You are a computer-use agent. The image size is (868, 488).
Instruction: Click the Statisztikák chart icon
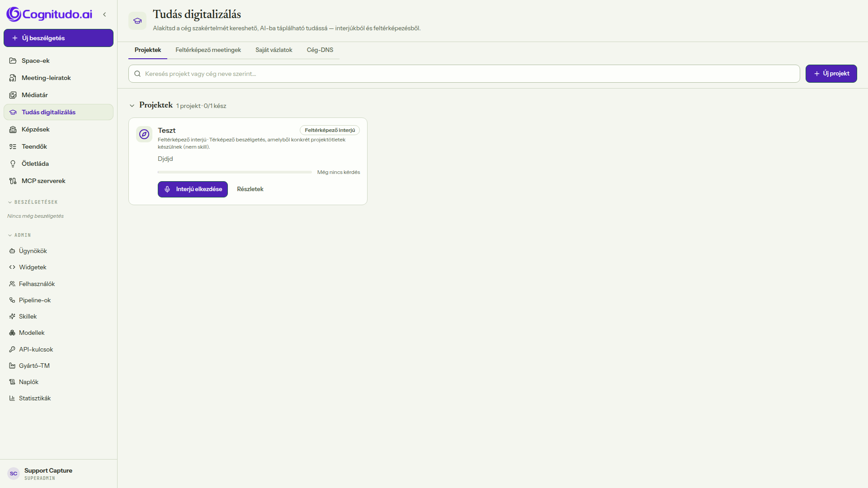point(12,398)
